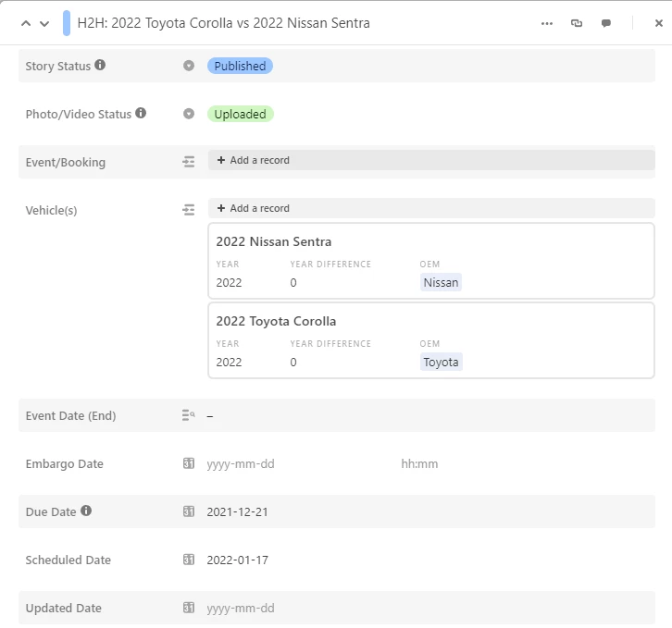Screen dimensions: 672x628
Task: Click the Photo/Video Status field label
Action: tap(79, 114)
